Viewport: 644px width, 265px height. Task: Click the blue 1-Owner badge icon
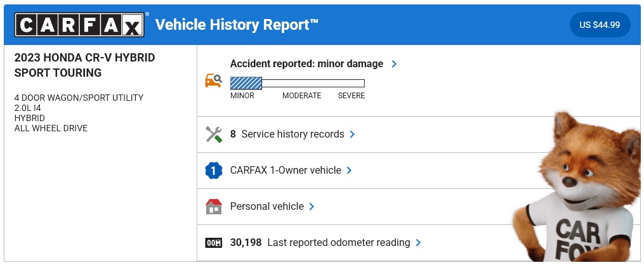point(214,171)
